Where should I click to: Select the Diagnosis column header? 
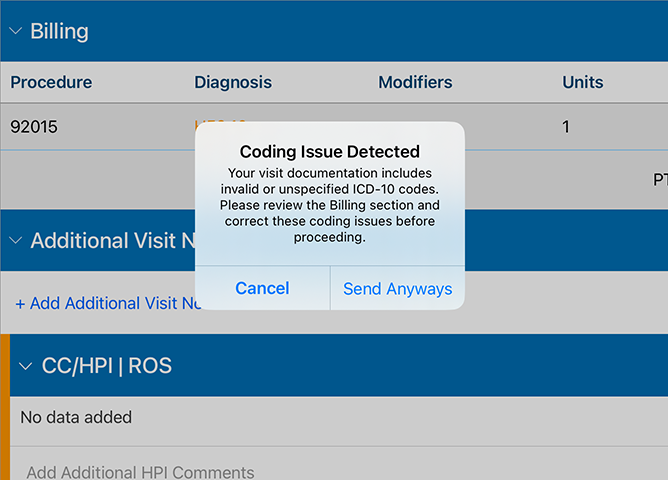[x=233, y=82]
